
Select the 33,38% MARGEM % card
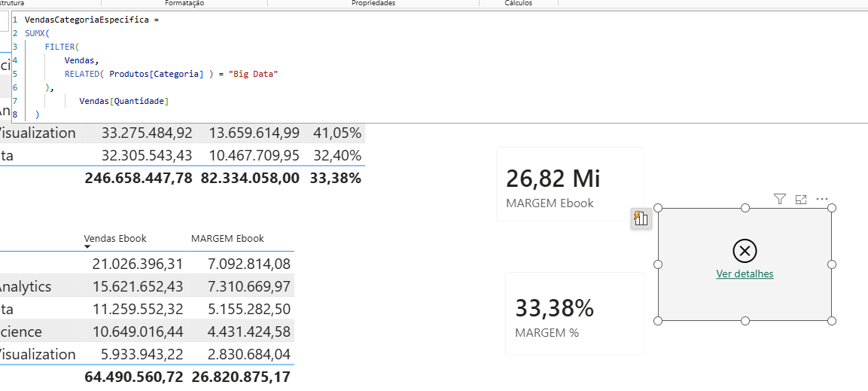click(574, 313)
